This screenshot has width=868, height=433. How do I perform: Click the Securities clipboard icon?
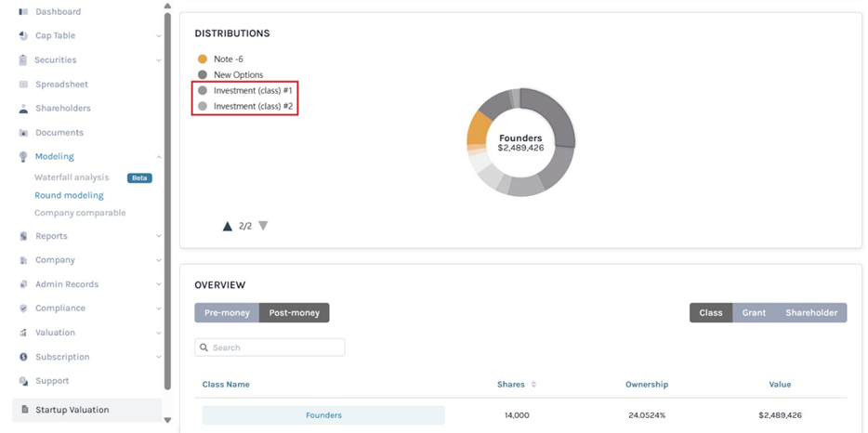tap(23, 59)
